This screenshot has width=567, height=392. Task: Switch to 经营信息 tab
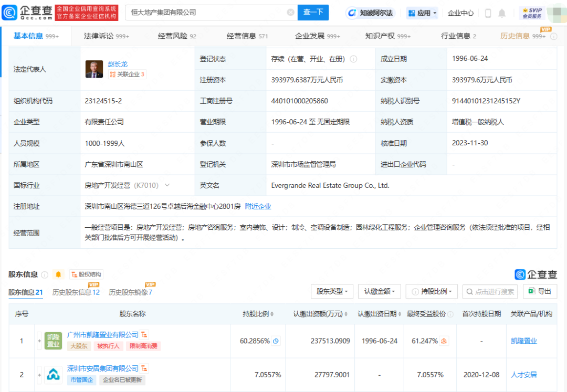(247, 36)
